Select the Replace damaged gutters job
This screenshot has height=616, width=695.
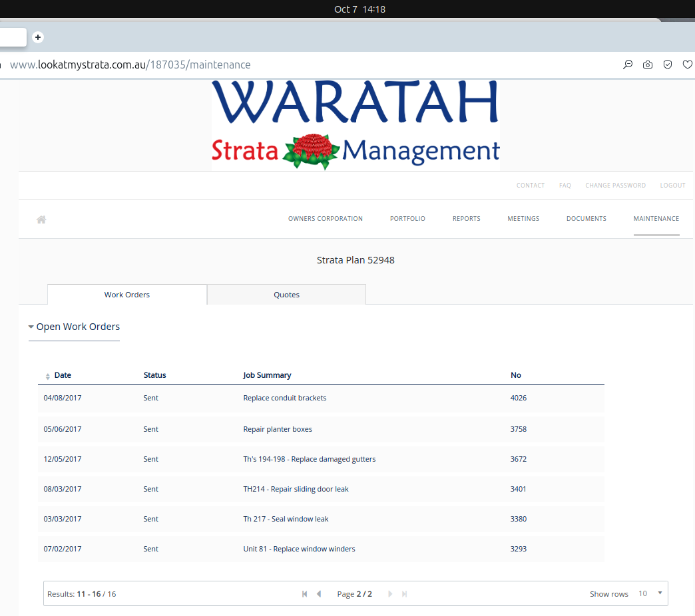[x=310, y=459]
